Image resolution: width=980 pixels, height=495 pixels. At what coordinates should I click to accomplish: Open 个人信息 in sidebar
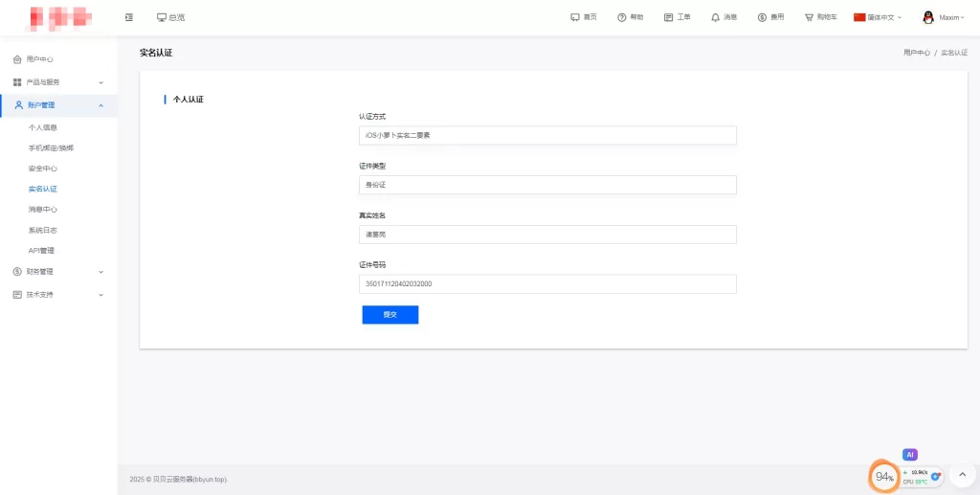(43, 127)
